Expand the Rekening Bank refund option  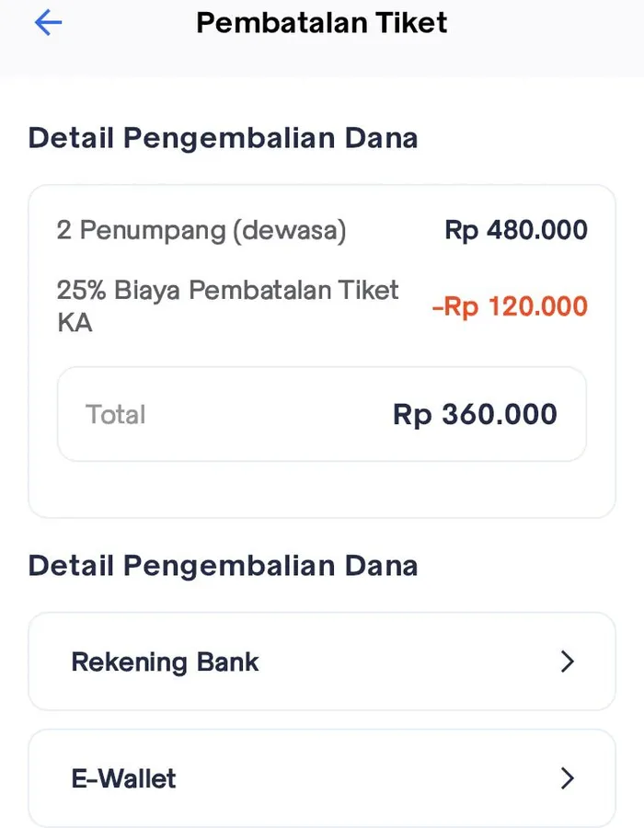coord(321,661)
